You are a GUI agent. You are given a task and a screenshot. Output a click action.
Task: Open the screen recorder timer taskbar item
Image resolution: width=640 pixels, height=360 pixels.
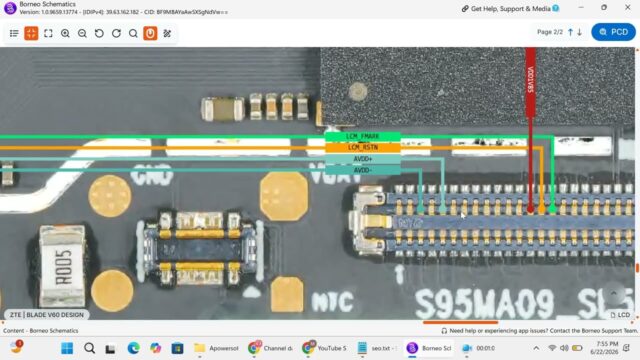478,348
